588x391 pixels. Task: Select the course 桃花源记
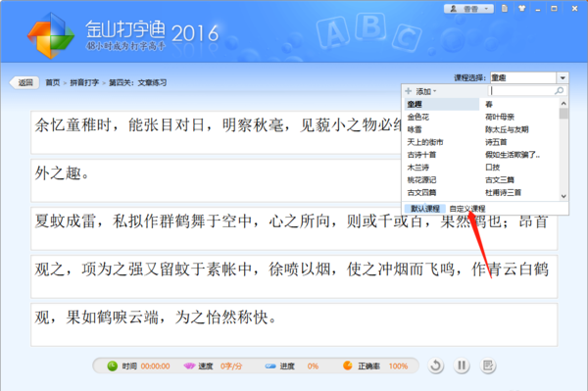[421, 180]
